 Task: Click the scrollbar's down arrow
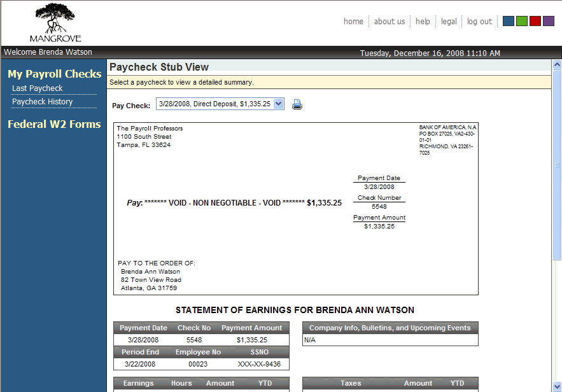557,388
